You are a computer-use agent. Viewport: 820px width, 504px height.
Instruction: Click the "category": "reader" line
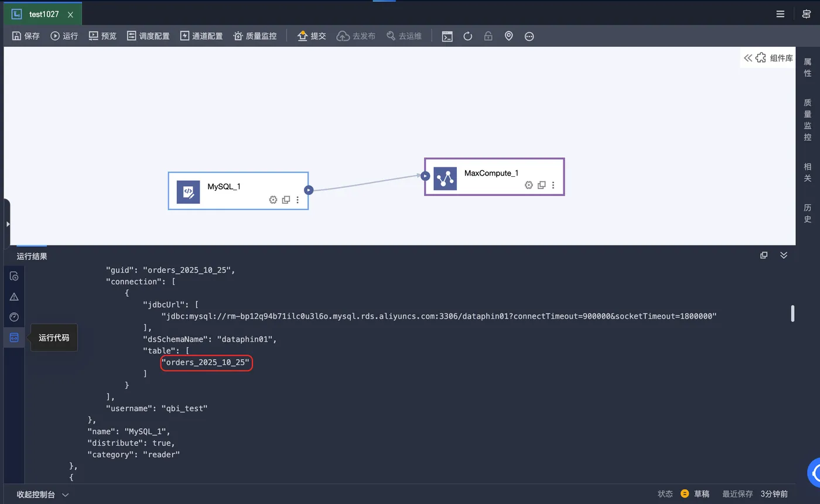click(x=134, y=454)
